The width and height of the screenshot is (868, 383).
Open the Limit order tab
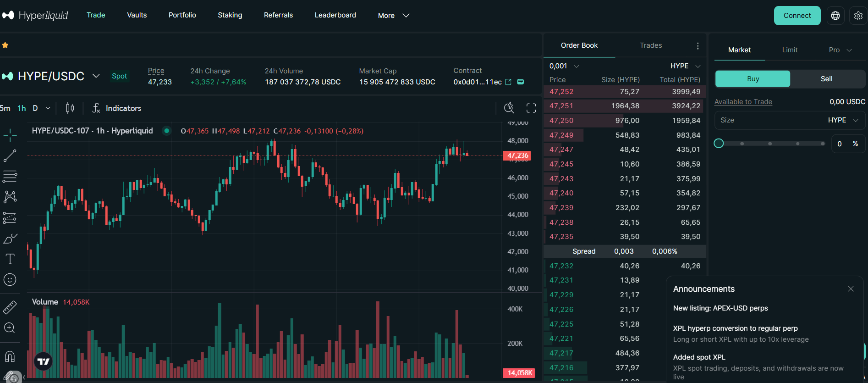(x=789, y=50)
